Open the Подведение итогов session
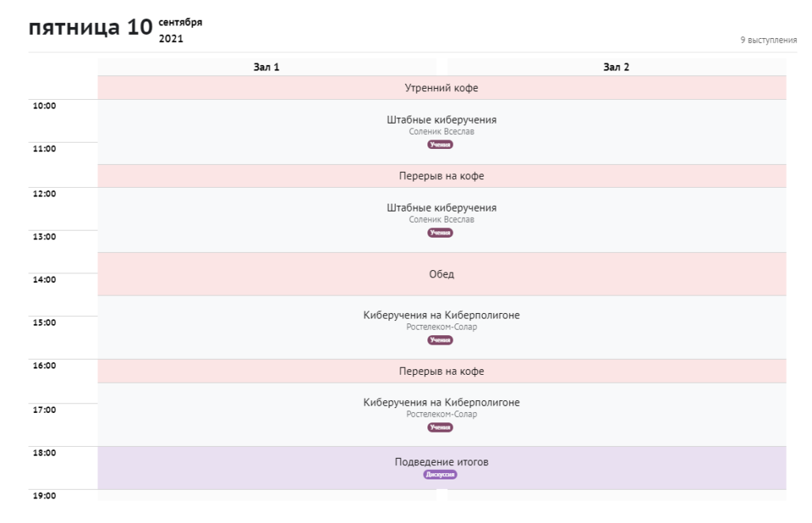Screen dimensions: 812x523 [x=441, y=461]
